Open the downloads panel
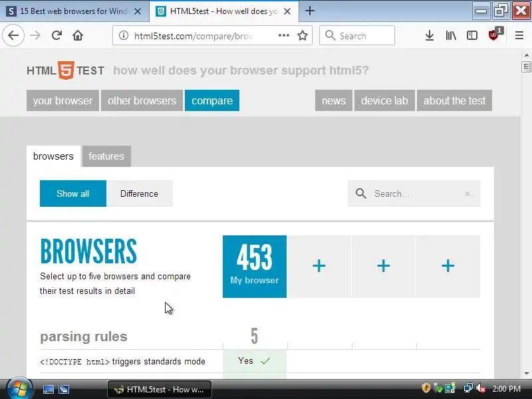The height and width of the screenshot is (399, 532). 430,35
